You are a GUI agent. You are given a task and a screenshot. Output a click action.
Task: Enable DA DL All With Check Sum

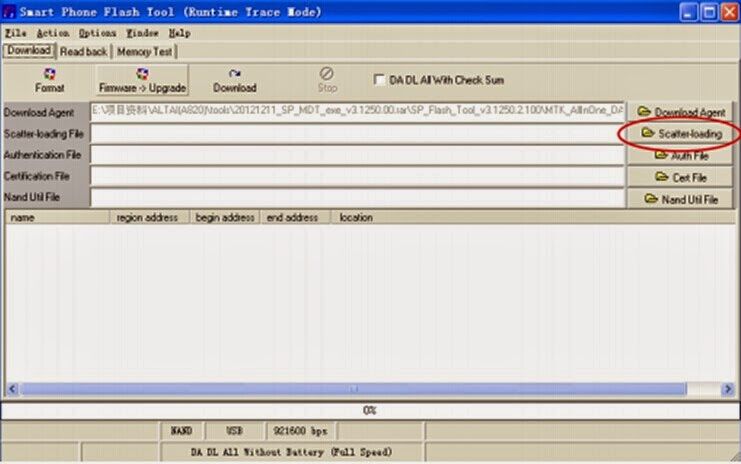[x=379, y=79]
